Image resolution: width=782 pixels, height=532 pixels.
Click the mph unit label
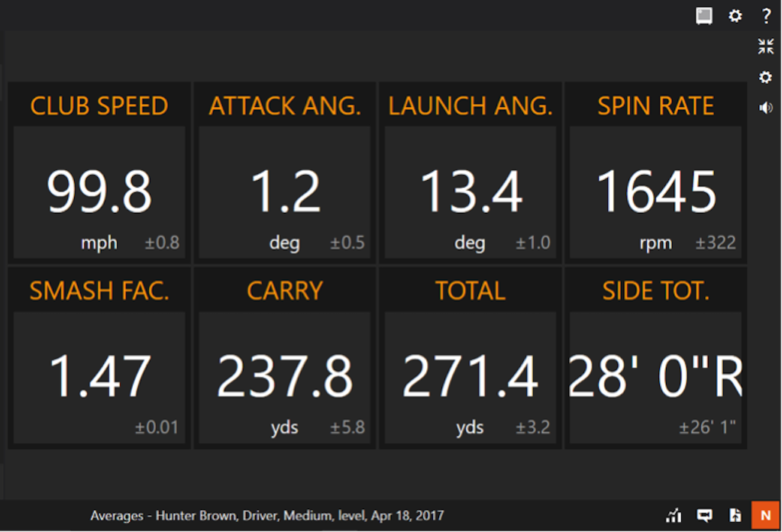coord(99,243)
